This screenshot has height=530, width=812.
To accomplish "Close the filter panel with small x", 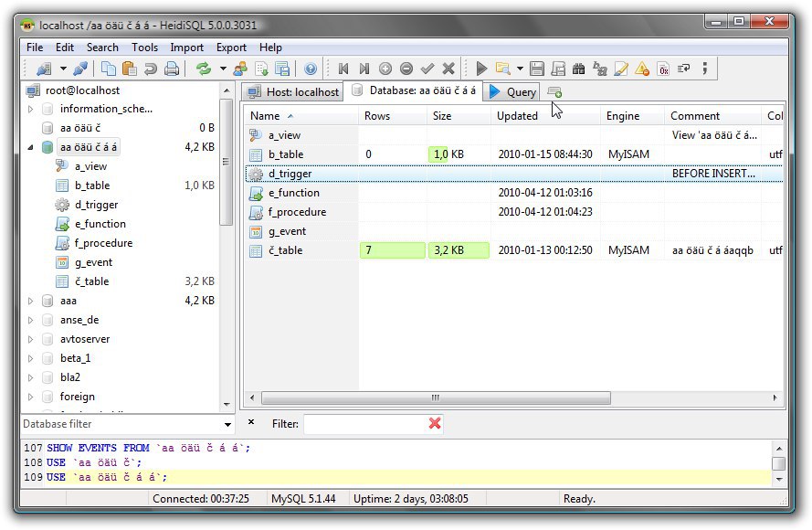I will (x=251, y=422).
